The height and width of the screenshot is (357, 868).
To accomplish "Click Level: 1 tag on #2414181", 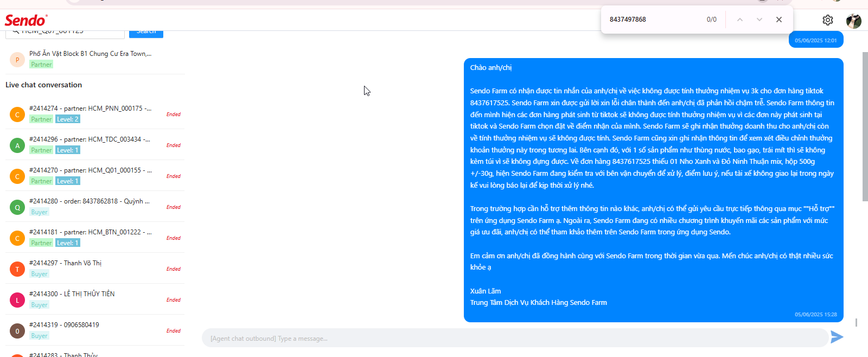I will coord(68,243).
